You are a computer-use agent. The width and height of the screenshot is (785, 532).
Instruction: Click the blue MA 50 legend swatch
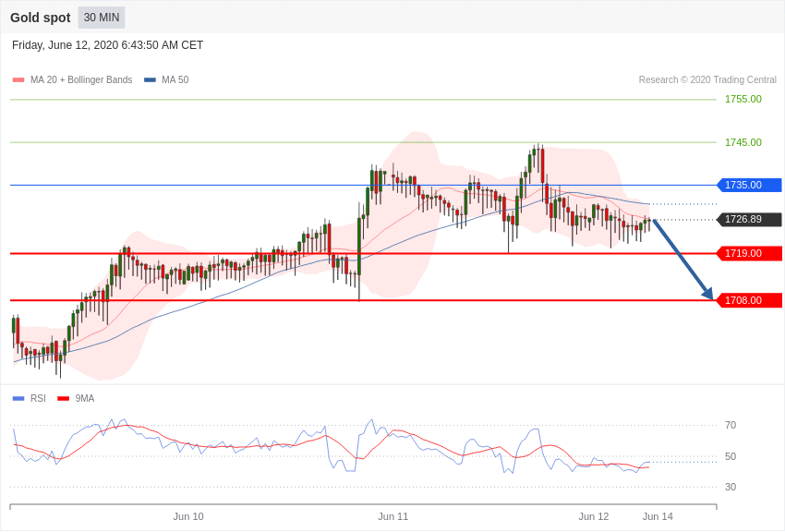pos(150,79)
